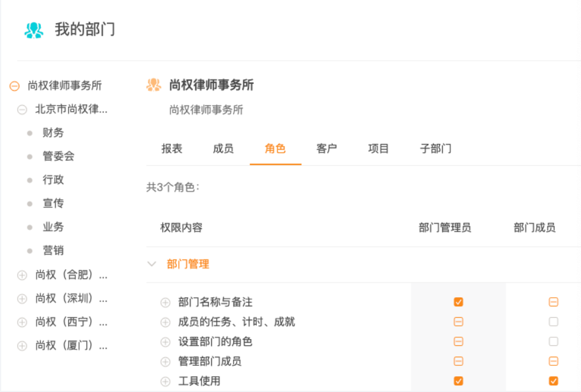Check 设置部门的角色 for 部门成员
581x392 pixels.
(554, 342)
